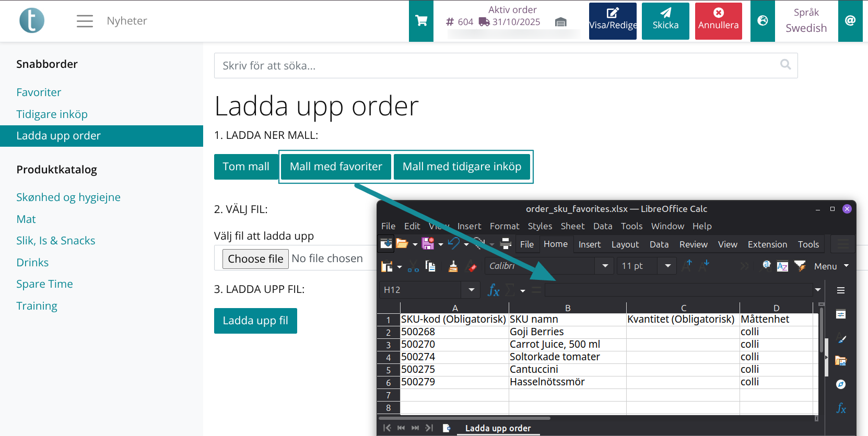Click the Copy icon in the Calc toolbar
This screenshot has height=436, width=868.
(430, 266)
